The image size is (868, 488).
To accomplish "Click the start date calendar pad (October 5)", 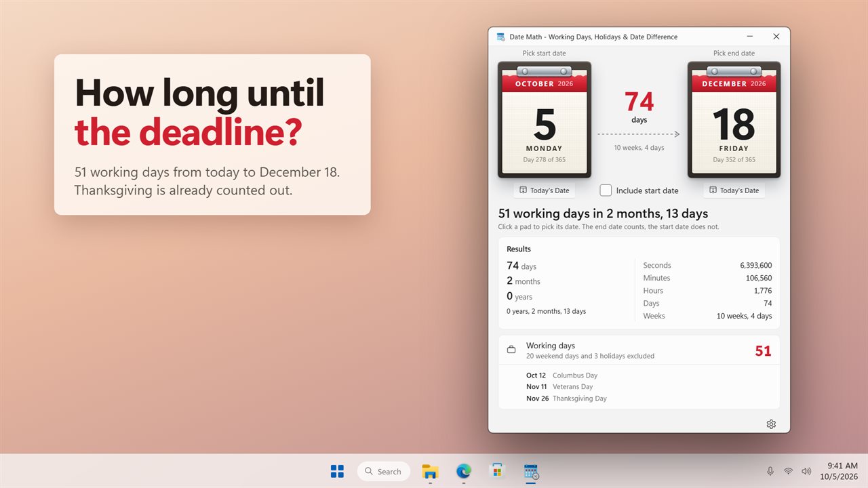I will [x=545, y=120].
